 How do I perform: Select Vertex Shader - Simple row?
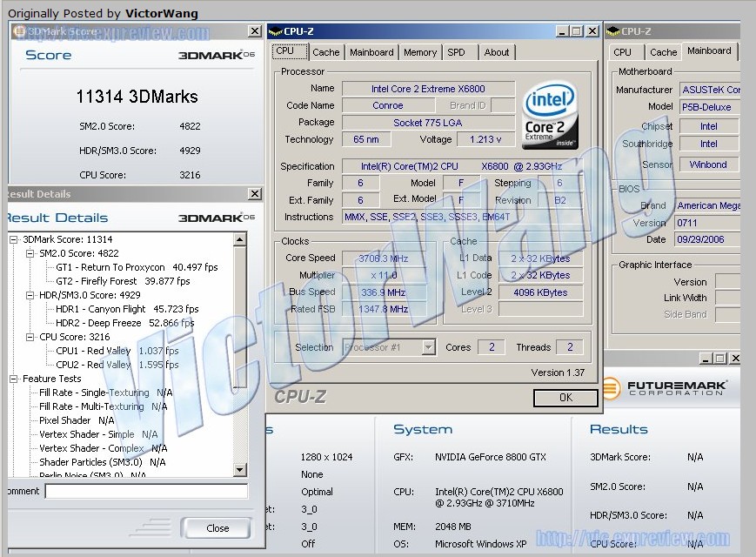pyautogui.click(x=98, y=435)
